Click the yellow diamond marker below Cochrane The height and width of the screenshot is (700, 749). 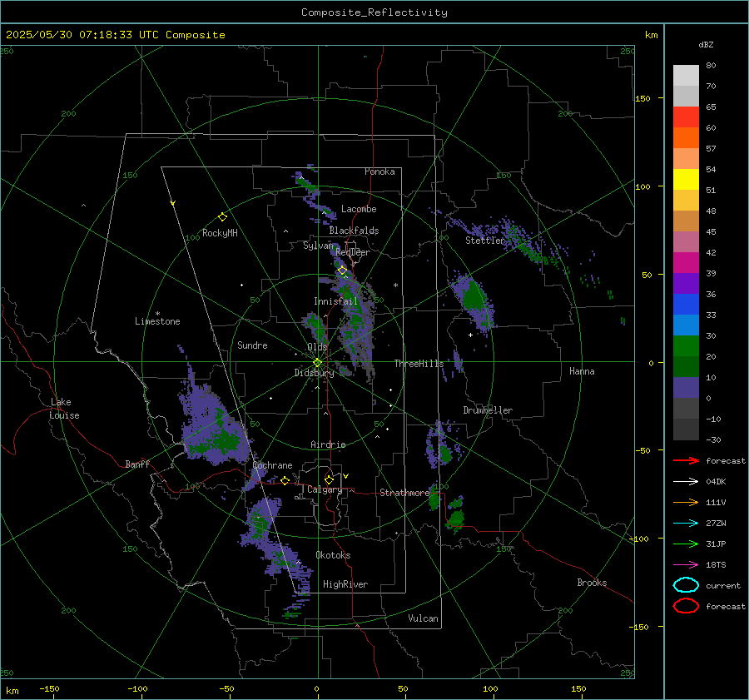pos(285,480)
